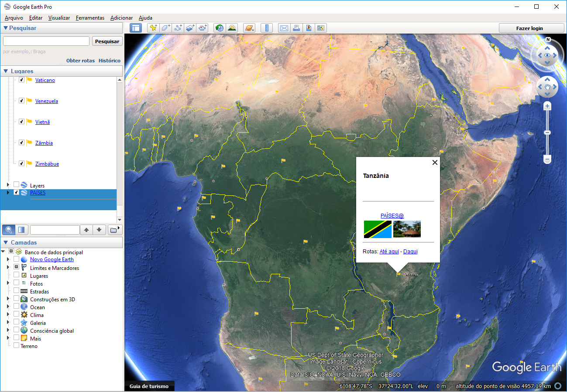Hide the sidebar using toolbar button
Image resolution: width=567 pixels, height=392 pixels.
[x=136, y=28]
